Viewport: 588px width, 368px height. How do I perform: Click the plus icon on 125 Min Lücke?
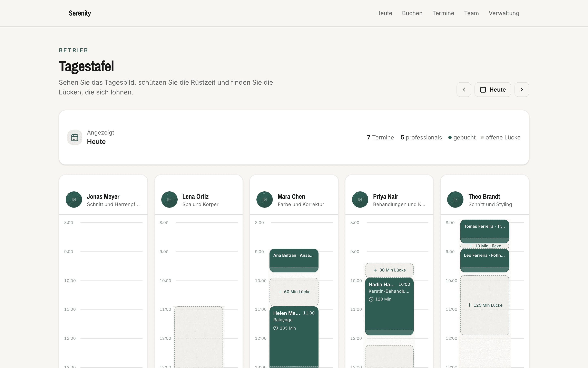[469, 305]
